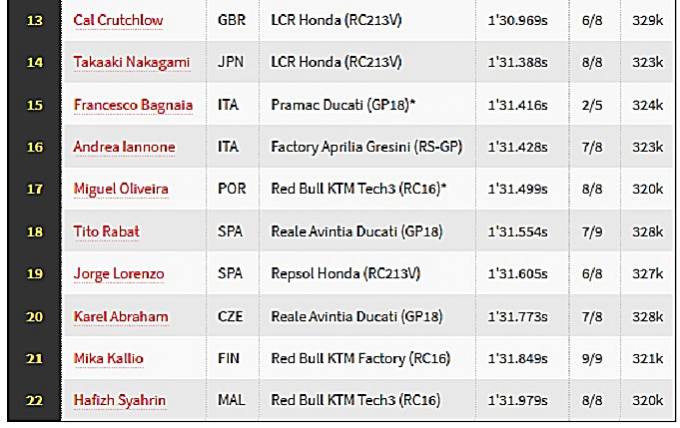
Task: Open the Cal Crutchlow rider link
Action: pyautogui.click(x=118, y=20)
